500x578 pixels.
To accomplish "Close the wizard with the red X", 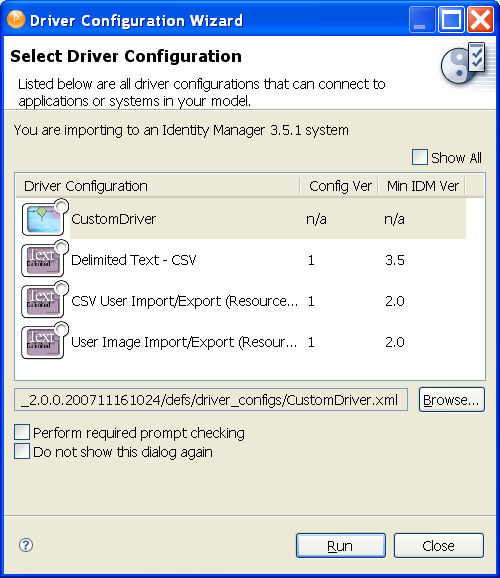I will [x=480, y=20].
